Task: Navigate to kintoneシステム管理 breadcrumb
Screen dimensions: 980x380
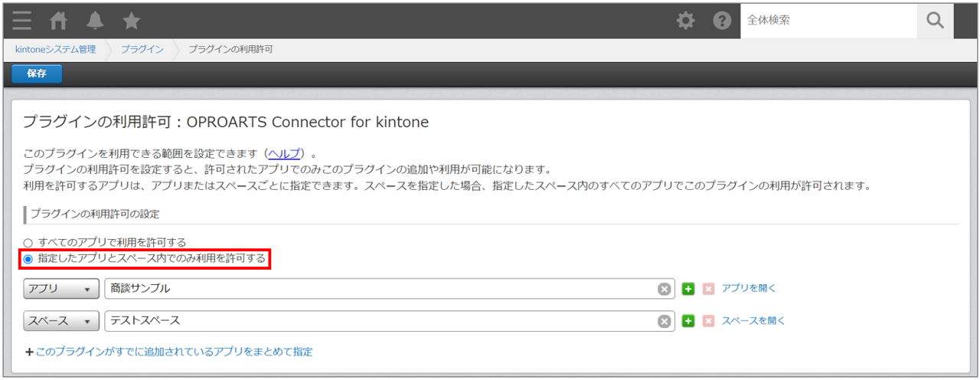Action: click(55, 50)
